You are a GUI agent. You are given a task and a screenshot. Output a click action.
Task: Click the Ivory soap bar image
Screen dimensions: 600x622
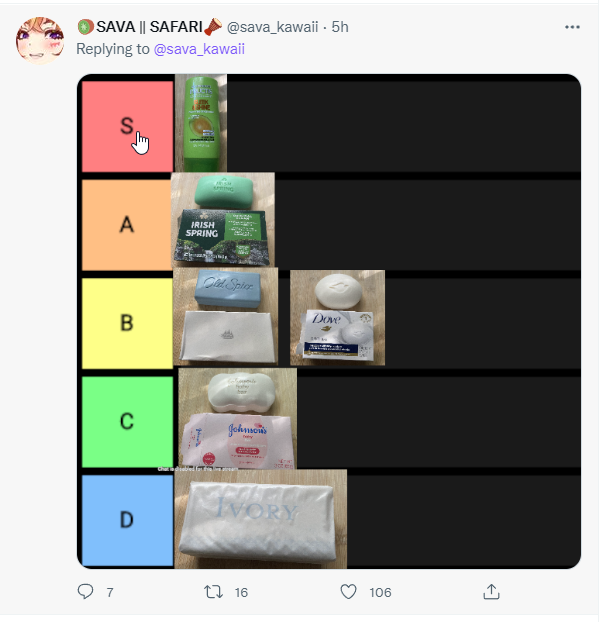coord(261,519)
